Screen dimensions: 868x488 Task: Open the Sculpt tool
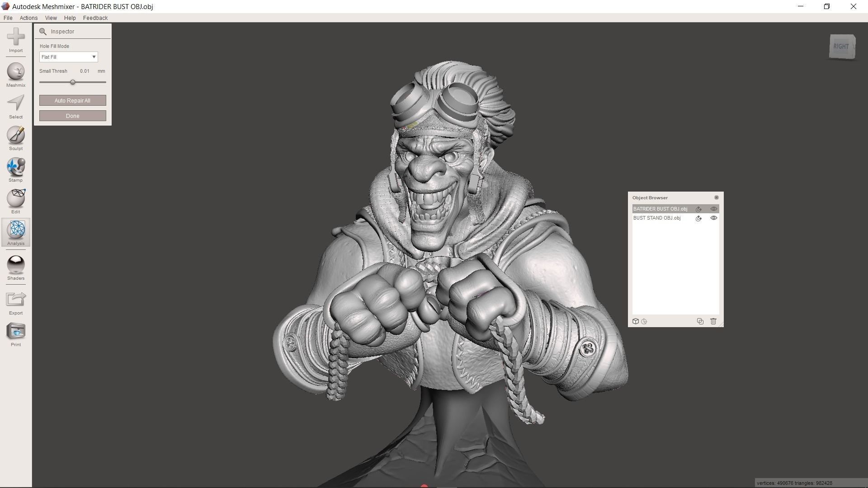tap(16, 138)
